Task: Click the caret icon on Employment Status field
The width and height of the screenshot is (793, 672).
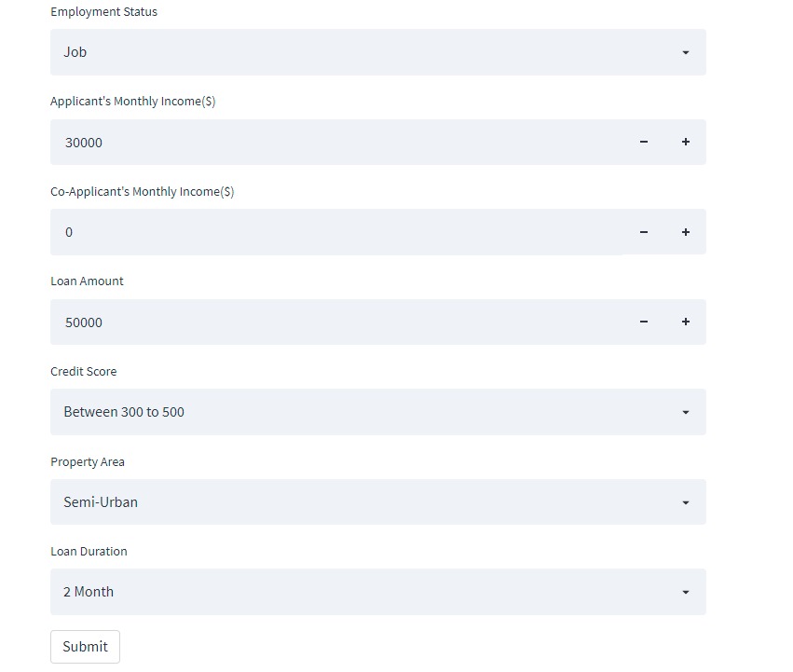Action: [x=686, y=52]
